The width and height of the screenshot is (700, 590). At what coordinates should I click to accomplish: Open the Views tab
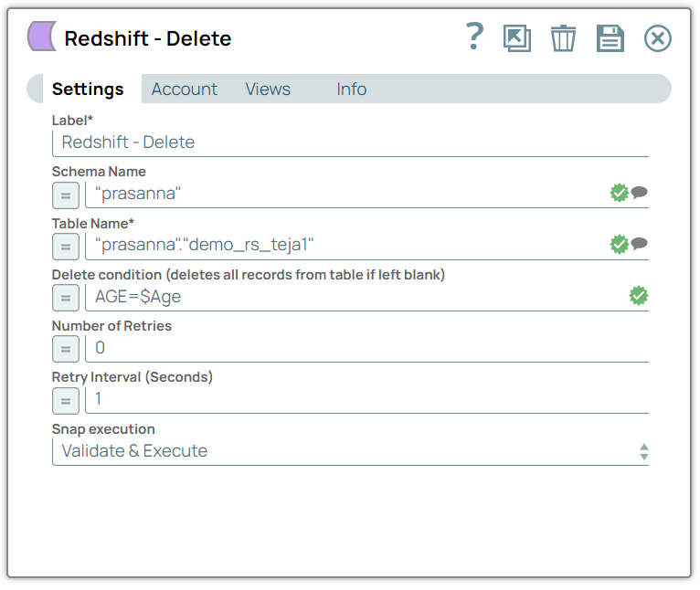coord(268,90)
